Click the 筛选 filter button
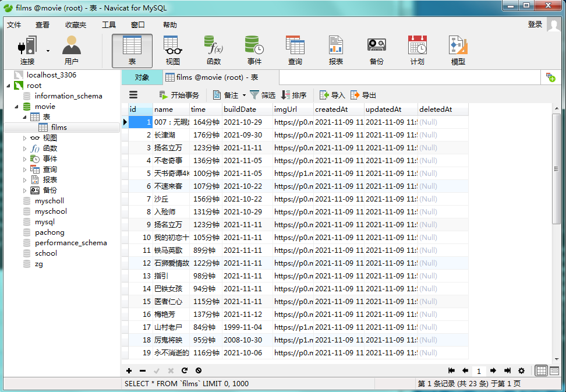Viewport: 566px width, 392px height. pos(263,96)
